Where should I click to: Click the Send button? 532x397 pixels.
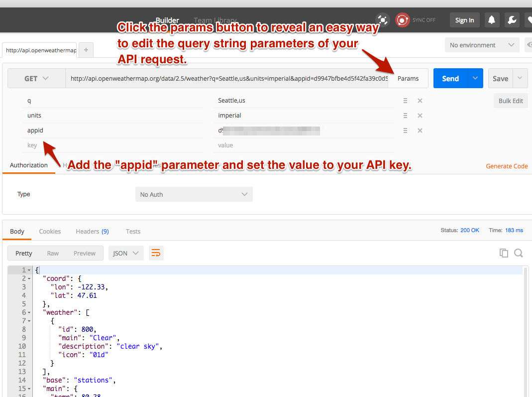(x=450, y=78)
